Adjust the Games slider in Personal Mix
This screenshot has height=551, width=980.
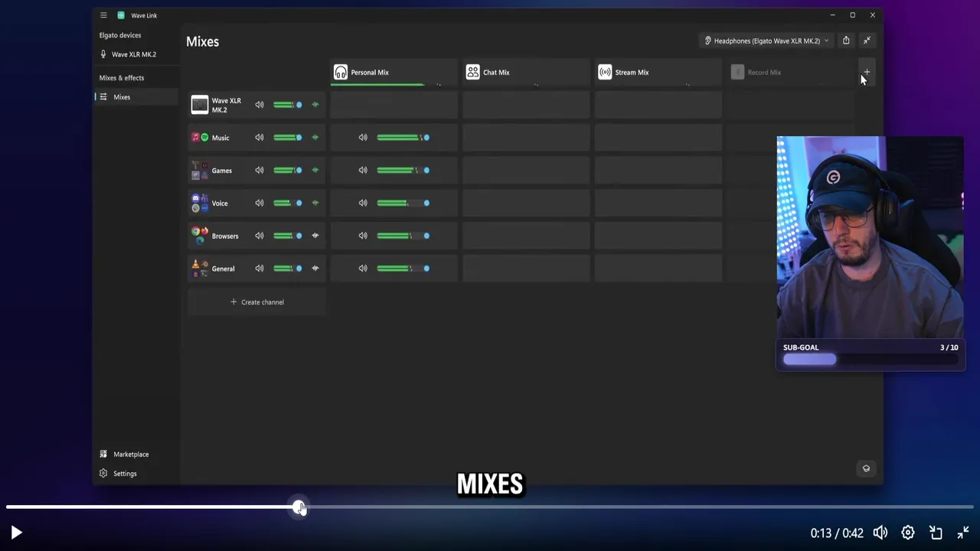click(403, 170)
